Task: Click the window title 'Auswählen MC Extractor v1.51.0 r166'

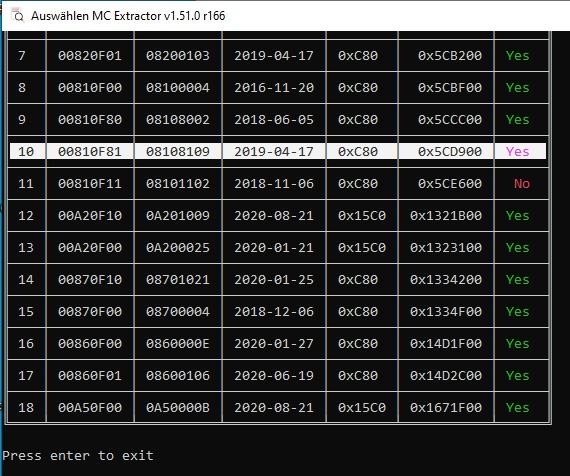Action: click(128, 16)
